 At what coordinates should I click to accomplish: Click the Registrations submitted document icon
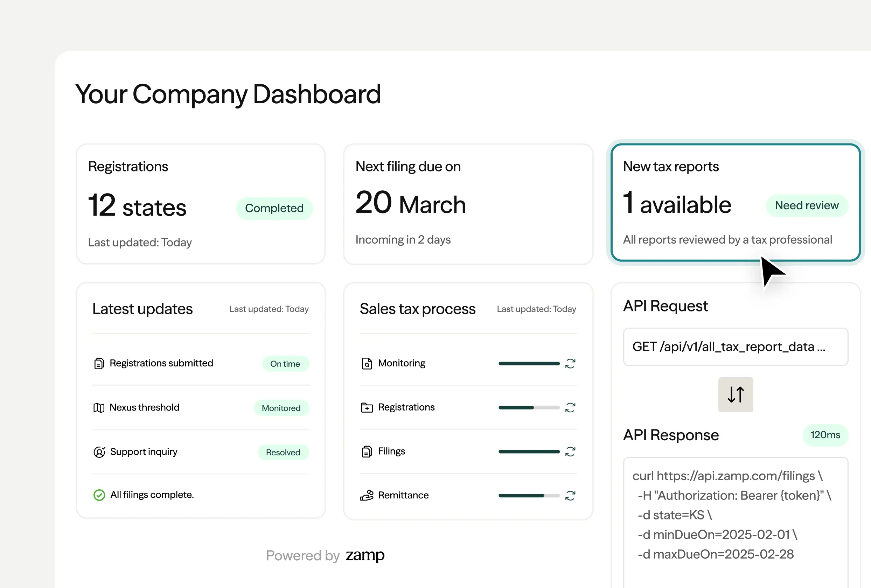pyautogui.click(x=99, y=364)
